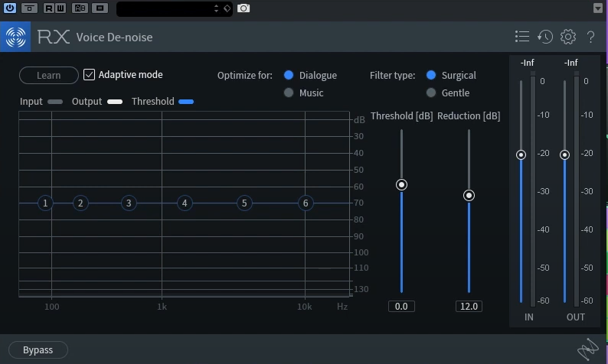Image resolution: width=608 pixels, height=364 pixels.
Task: Select threshold node 1
Action: tap(45, 203)
